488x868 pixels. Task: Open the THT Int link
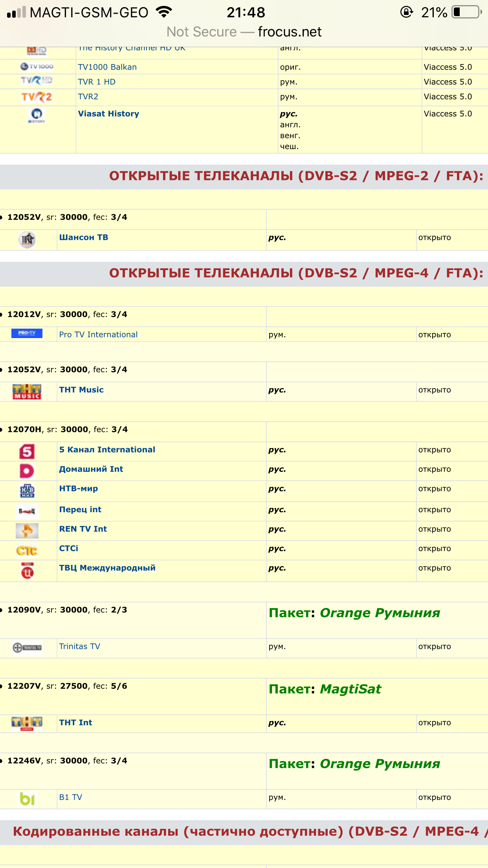pos(75,722)
